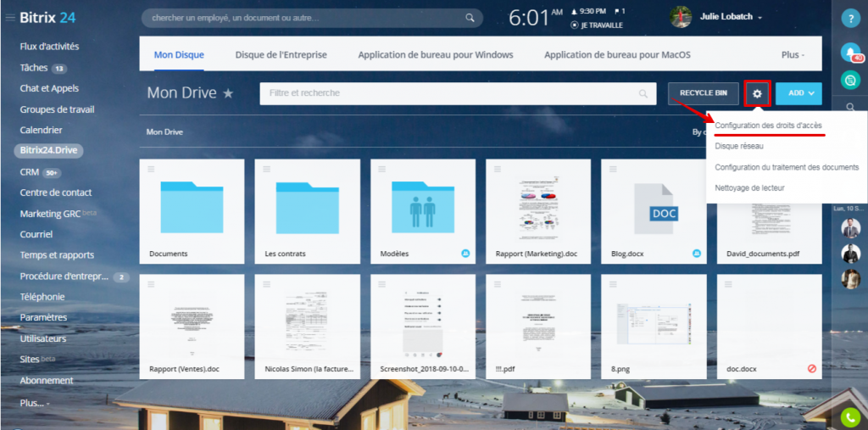Viewport: 868px width, 430px height.
Task: Open menu icon on doc.docx tile
Action: point(728,284)
